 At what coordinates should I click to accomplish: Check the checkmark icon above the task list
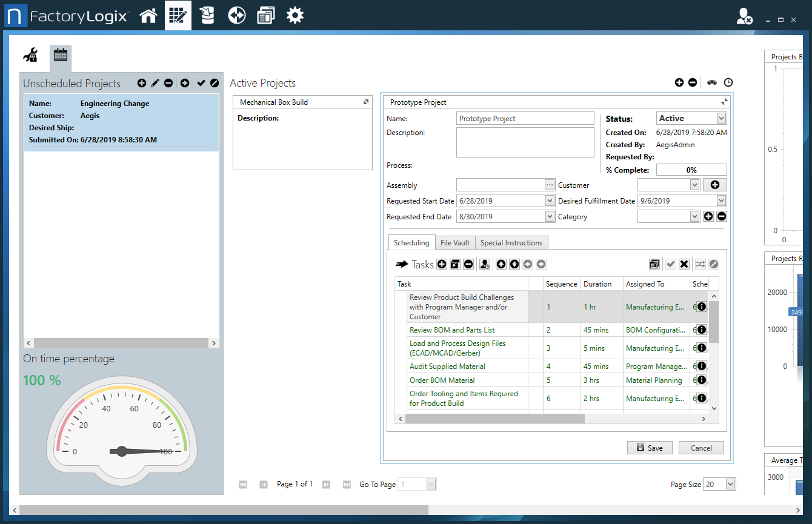[670, 264]
